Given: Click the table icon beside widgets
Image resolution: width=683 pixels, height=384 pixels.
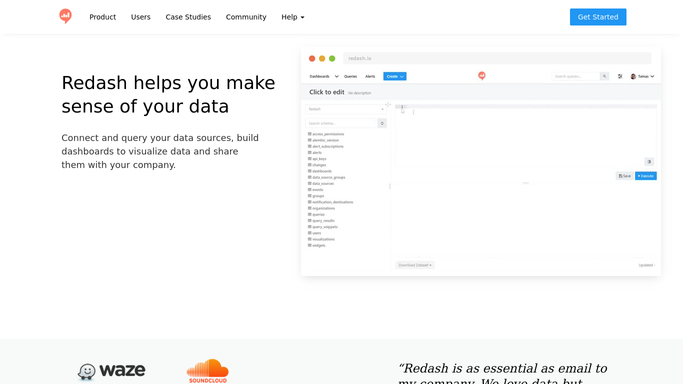Looking at the screenshot, I should 310,245.
